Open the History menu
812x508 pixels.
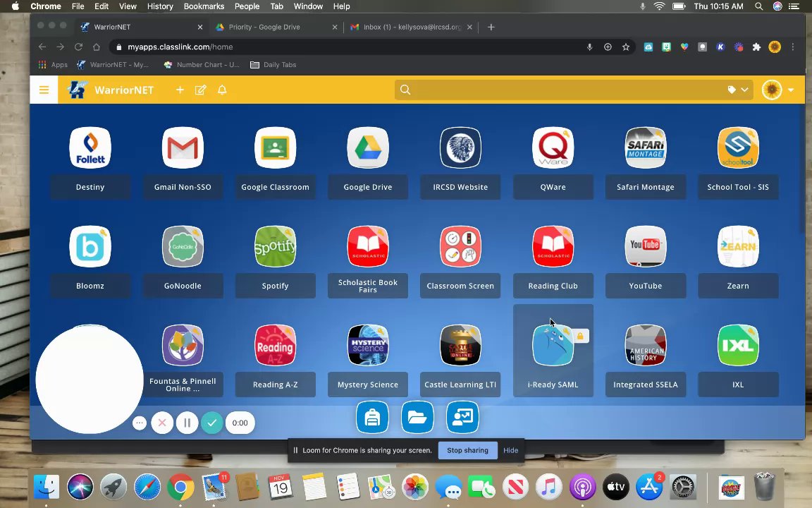[x=160, y=6]
